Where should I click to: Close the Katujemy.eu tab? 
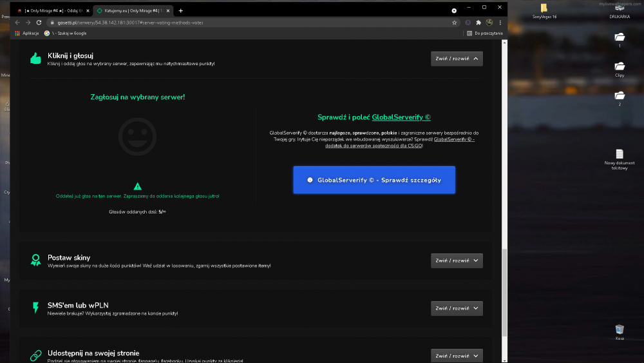(x=168, y=11)
